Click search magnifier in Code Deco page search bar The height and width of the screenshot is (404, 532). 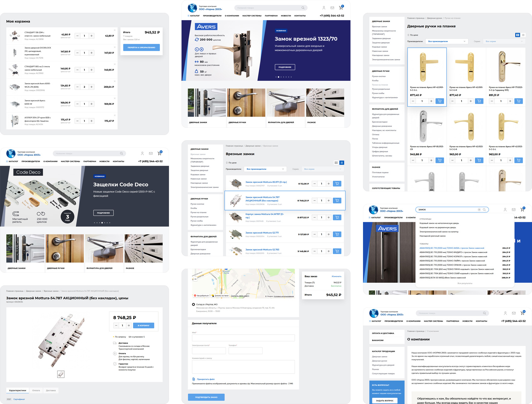pyautogui.click(x=121, y=153)
